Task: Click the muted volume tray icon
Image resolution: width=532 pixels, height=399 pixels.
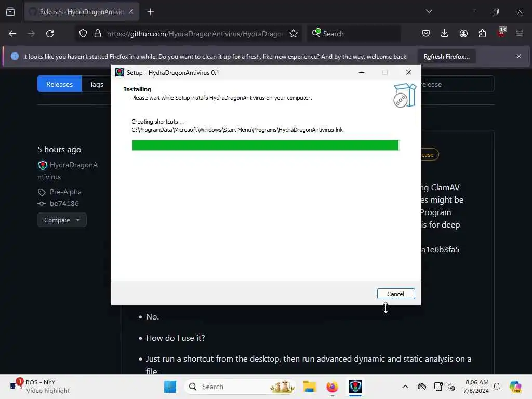Action: pyautogui.click(x=451, y=387)
